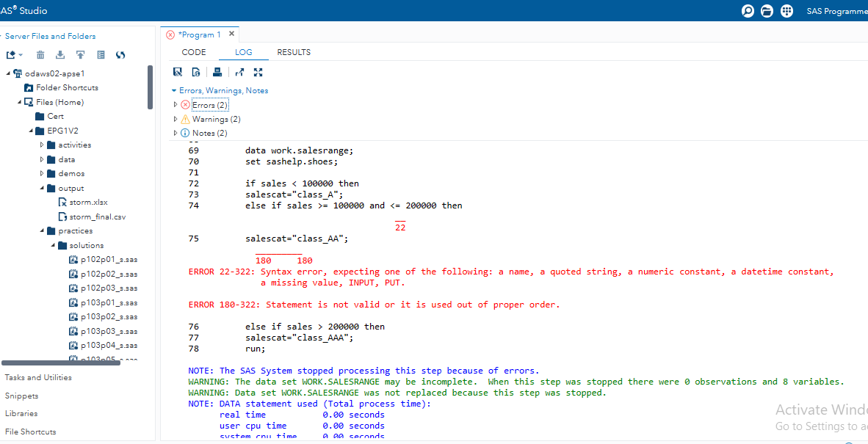The height and width of the screenshot is (444, 868).
Task: Open the New dropdown arrow
Action: pos(21,54)
